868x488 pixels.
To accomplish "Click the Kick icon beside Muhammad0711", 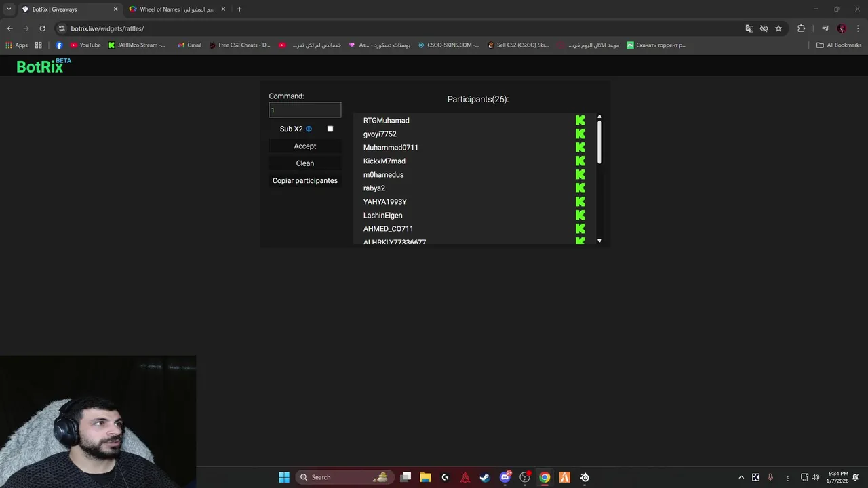I will click(580, 147).
